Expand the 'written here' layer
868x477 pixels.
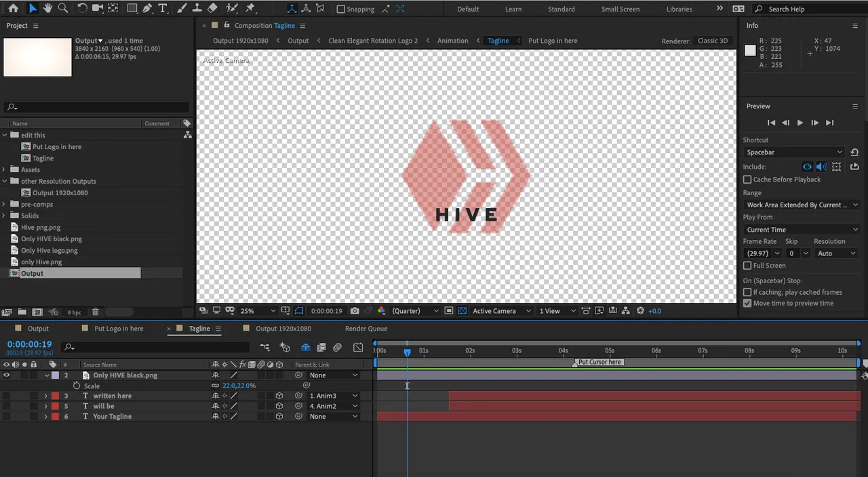(x=46, y=396)
